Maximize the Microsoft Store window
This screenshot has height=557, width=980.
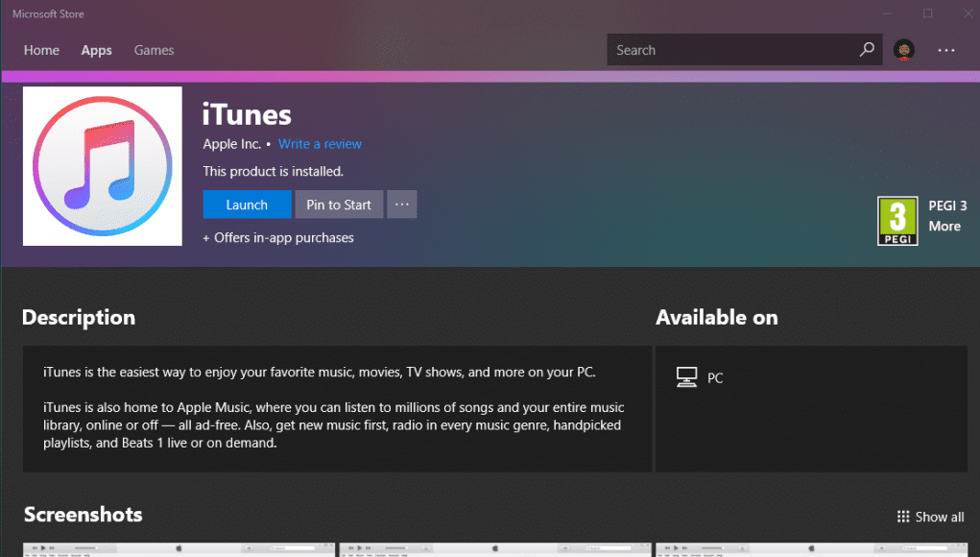click(927, 13)
